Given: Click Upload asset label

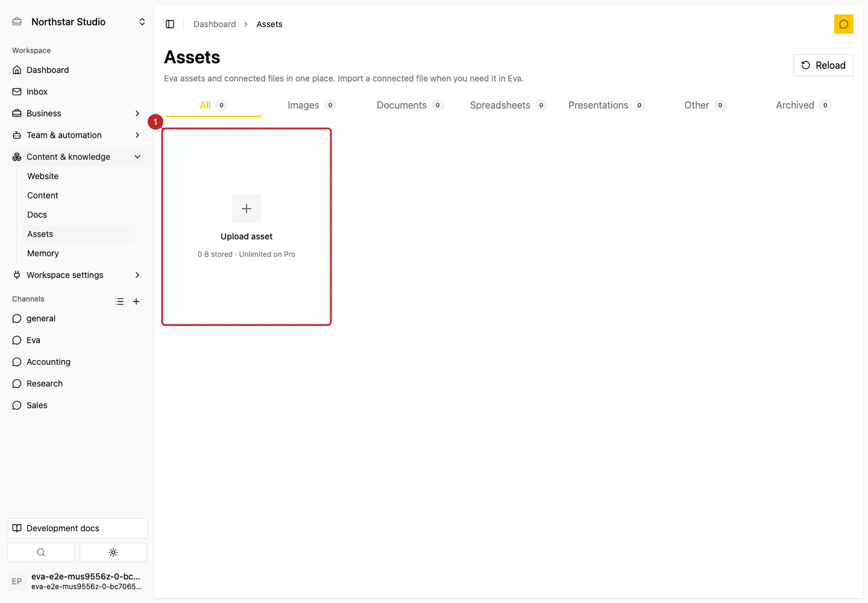Looking at the screenshot, I should click(247, 236).
